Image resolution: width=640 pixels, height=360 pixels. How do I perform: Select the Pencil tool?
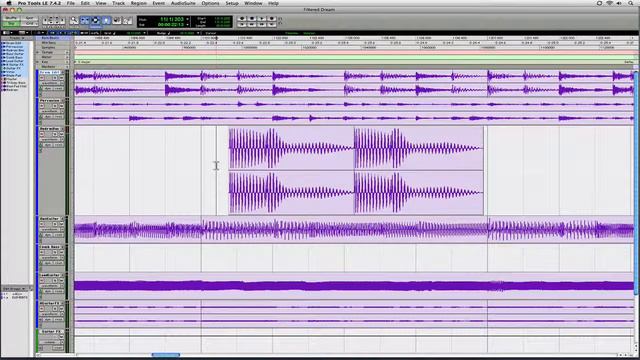[127, 20]
